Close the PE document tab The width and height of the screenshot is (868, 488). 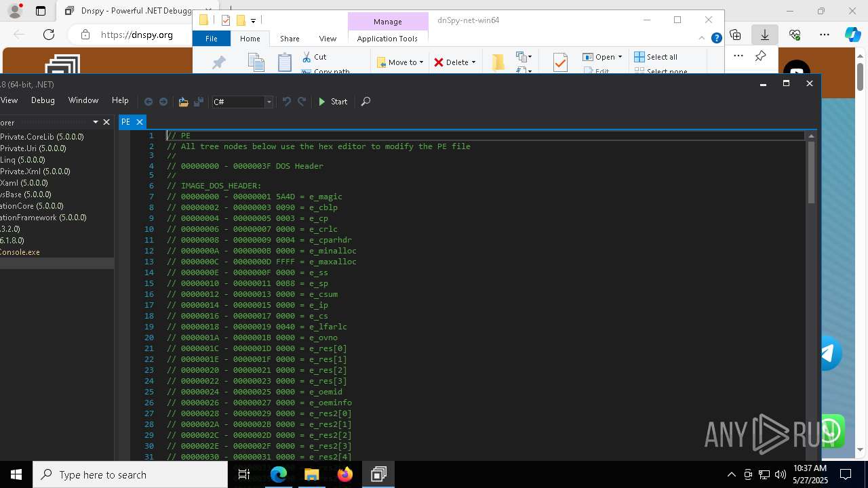tap(140, 122)
